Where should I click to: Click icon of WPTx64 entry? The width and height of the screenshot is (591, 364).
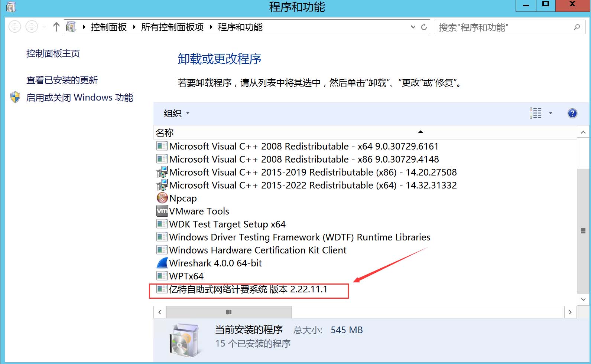click(x=162, y=276)
